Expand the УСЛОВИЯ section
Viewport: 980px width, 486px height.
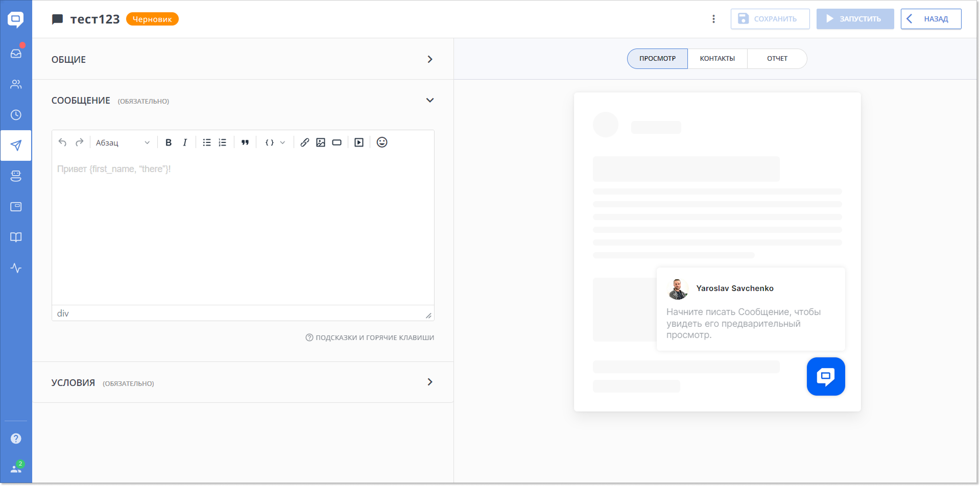429,382
